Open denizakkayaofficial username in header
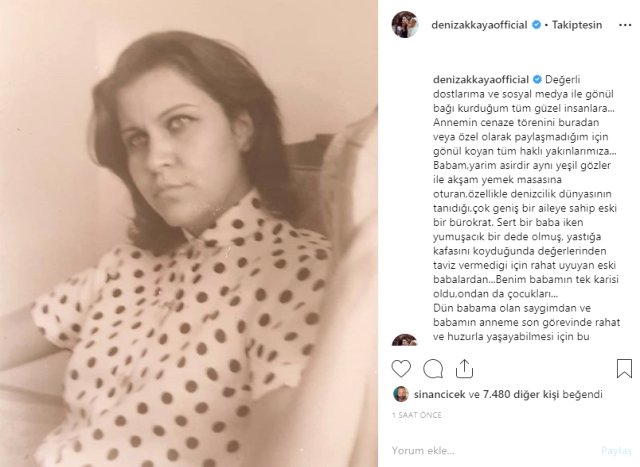The width and height of the screenshot is (640, 467). point(479,25)
